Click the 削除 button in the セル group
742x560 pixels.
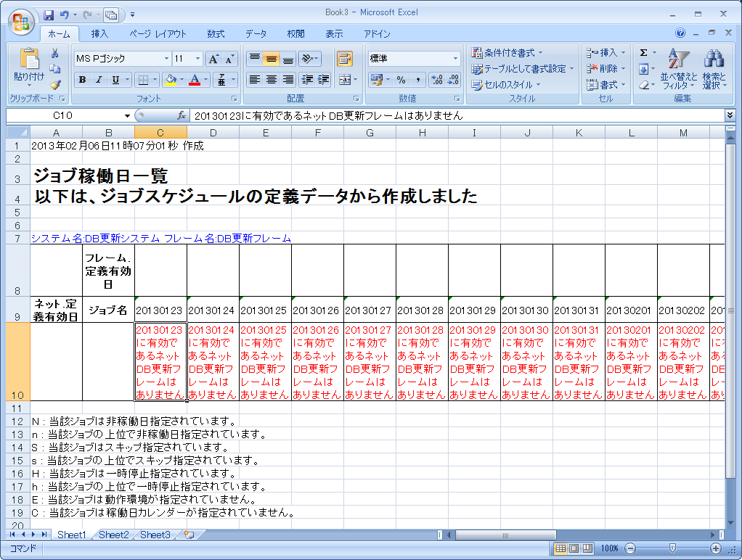[x=606, y=69]
